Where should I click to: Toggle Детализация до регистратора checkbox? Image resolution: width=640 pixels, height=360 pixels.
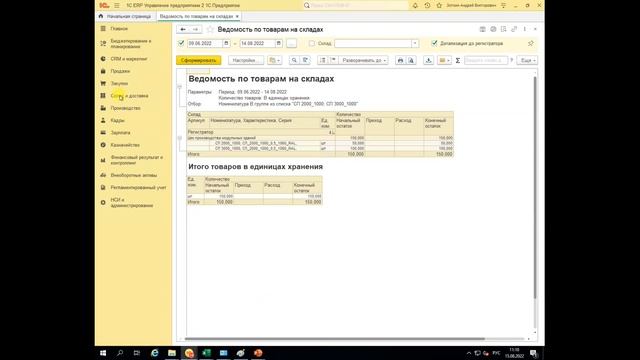click(434, 43)
